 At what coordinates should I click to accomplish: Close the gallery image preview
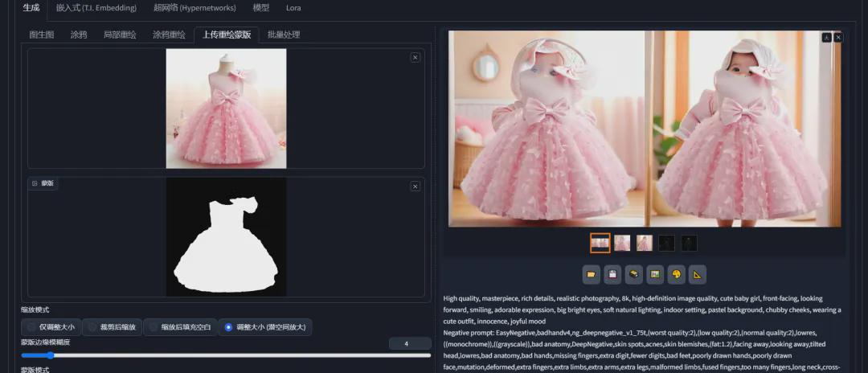(838, 38)
